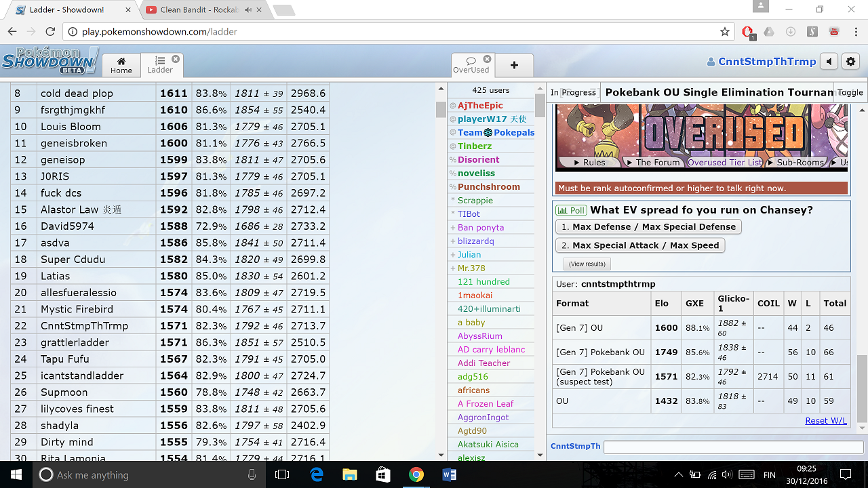Click the Reset W/L link
The width and height of the screenshot is (868, 488).
pos(826,421)
